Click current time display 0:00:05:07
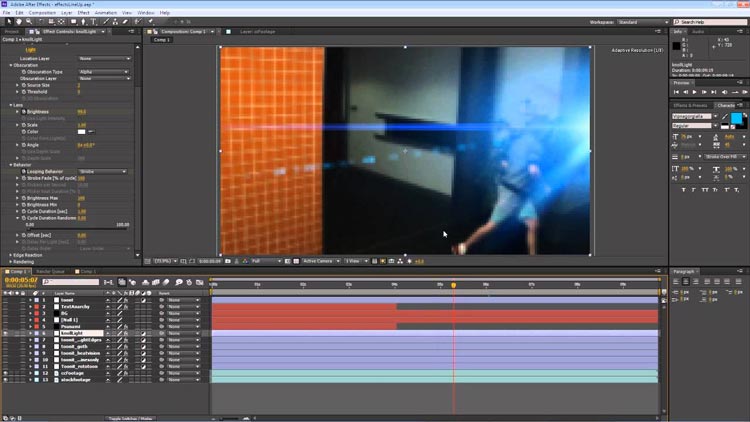This screenshot has height=422, width=750. pyautogui.click(x=21, y=280)
